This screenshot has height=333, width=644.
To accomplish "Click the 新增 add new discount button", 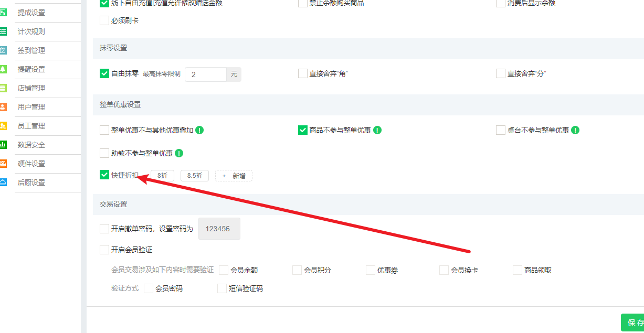I will pyautogui.click(x=234, y=175).
